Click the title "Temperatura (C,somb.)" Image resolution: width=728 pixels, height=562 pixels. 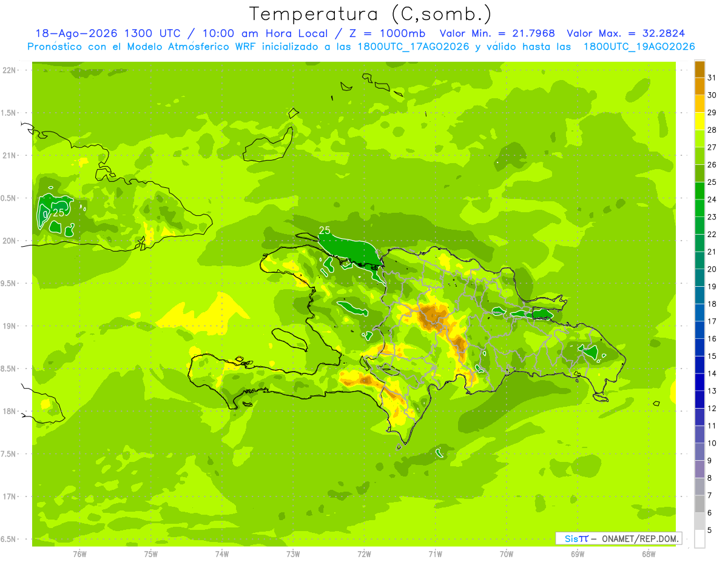pos(370,13)
